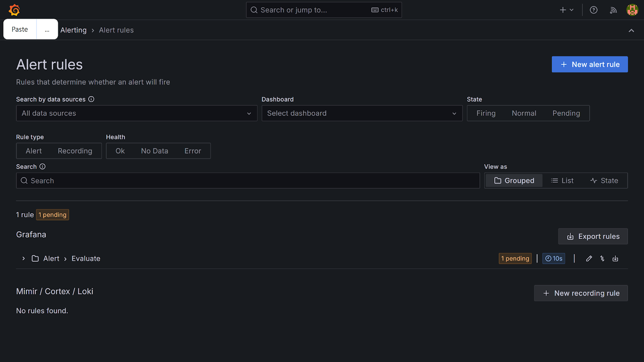Export the Evaluate rule group icon
The image size is (644, 362).
(615, 259)
